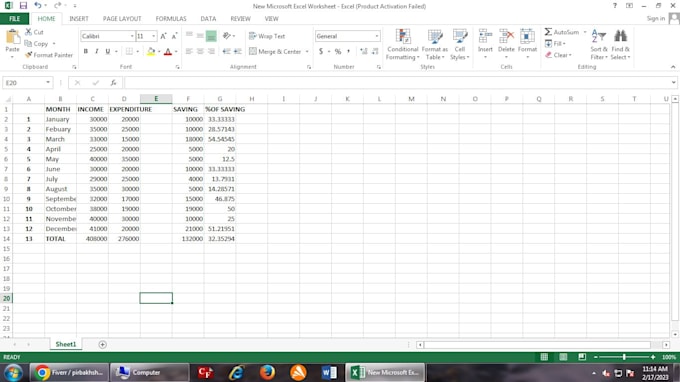Click the Sign in link
Viewport: 680px width, 382px height.
[655, 18]
